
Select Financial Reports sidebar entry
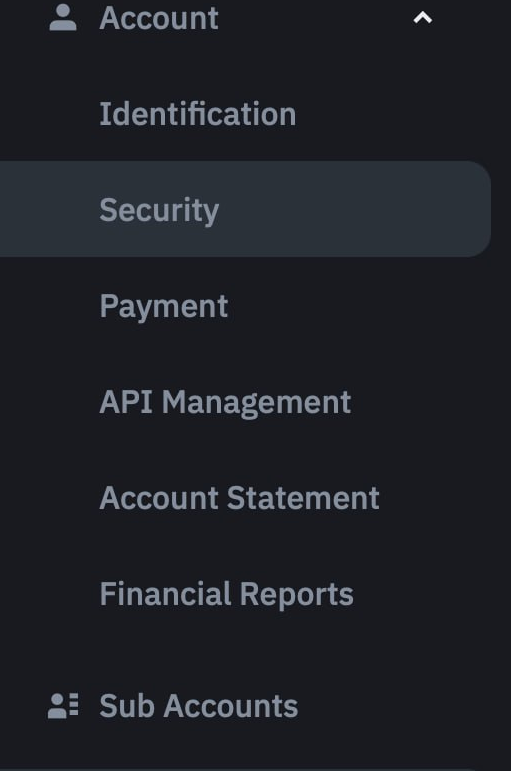click(227, 594)
